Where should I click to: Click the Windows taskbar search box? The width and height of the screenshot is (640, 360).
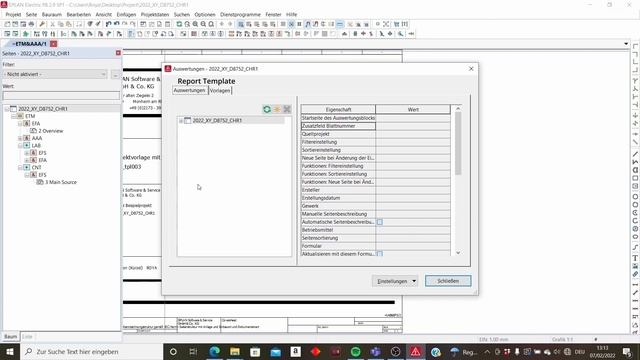click(92, 351)
